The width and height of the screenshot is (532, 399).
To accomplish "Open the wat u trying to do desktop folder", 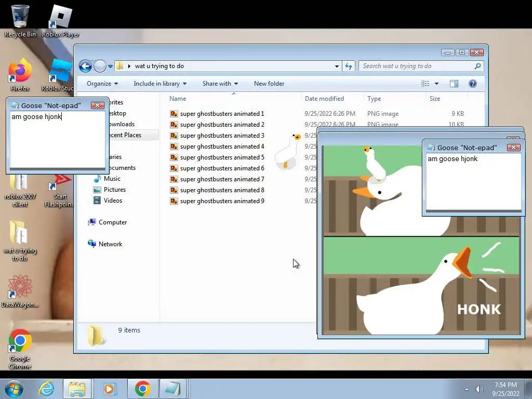I will coord(20,240).
